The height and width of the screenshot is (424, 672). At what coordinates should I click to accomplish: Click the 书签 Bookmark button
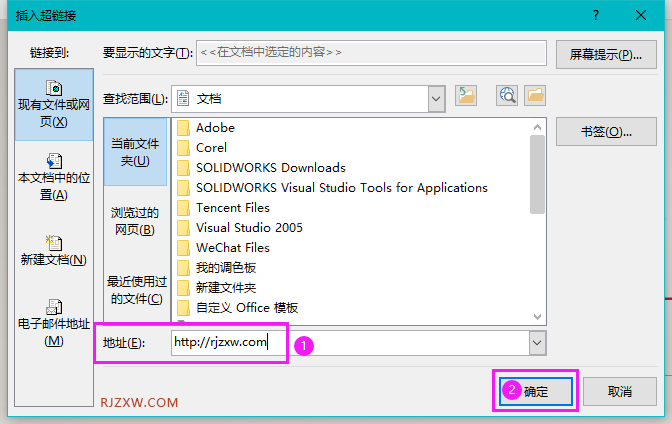(606, 132)
